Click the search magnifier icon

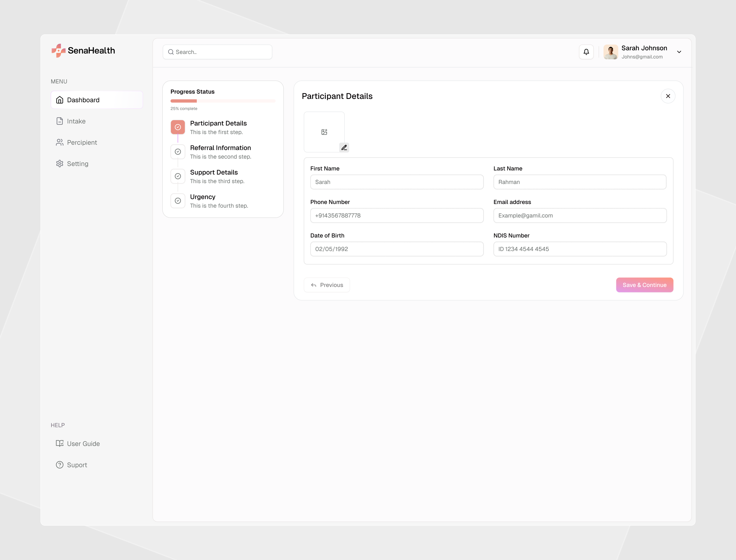(171, 52)
